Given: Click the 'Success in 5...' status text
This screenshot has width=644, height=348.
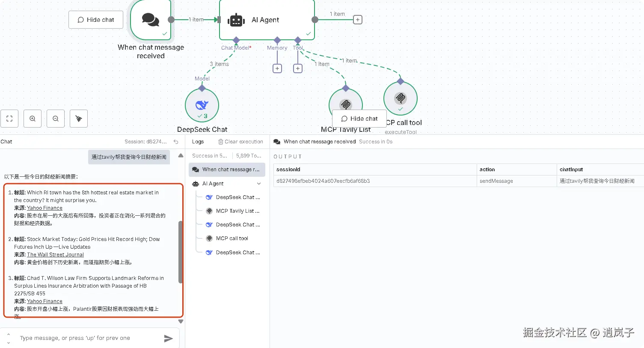Looking at the screenshot, I should (x=210, y=156).
